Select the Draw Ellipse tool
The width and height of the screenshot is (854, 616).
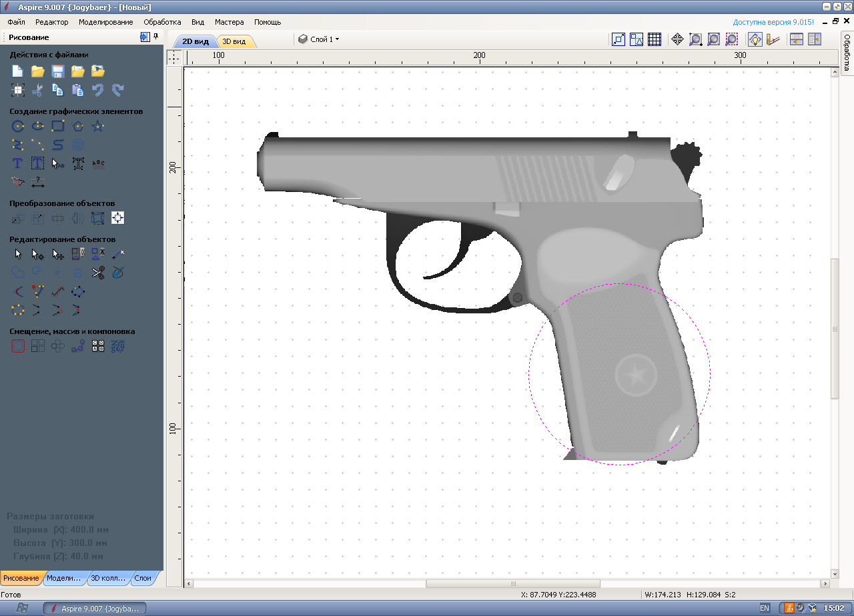38,125
